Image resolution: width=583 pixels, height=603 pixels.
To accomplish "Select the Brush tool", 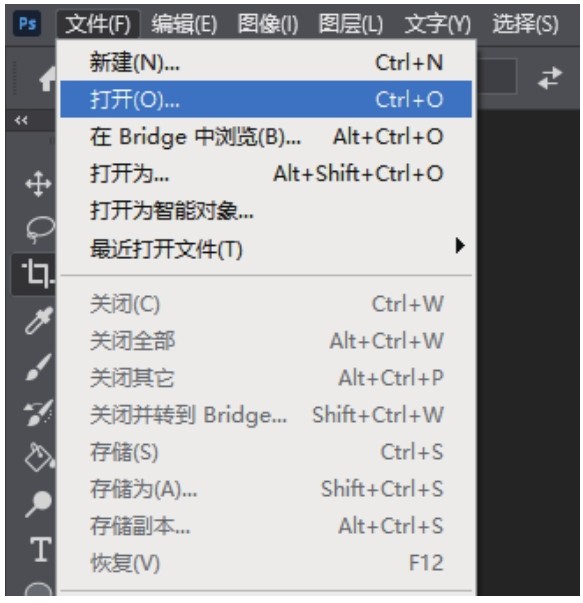I will tap(38, 367).
